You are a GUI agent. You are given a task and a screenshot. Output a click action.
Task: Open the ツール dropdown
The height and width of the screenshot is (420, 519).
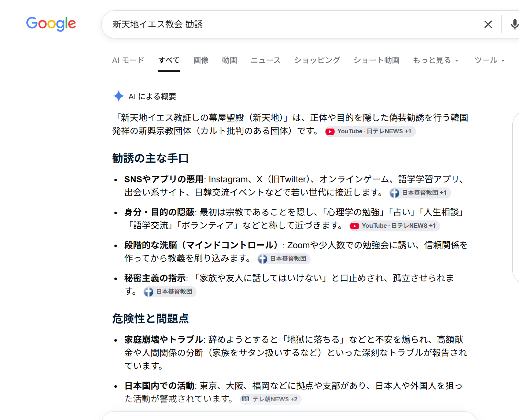click(x=489, y=60)
